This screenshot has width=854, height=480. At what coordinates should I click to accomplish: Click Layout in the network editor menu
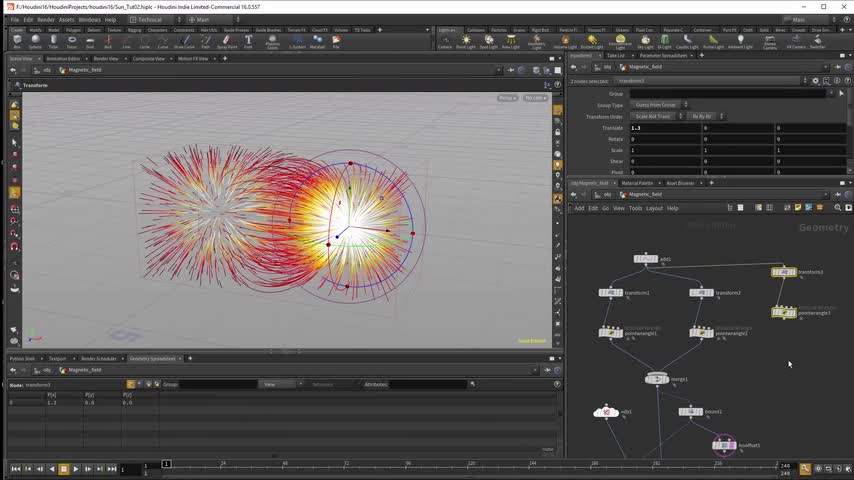[654, 208]
